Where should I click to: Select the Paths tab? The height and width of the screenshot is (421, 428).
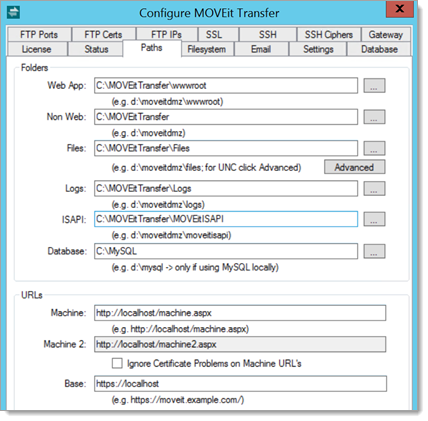[x=152, y=48]
